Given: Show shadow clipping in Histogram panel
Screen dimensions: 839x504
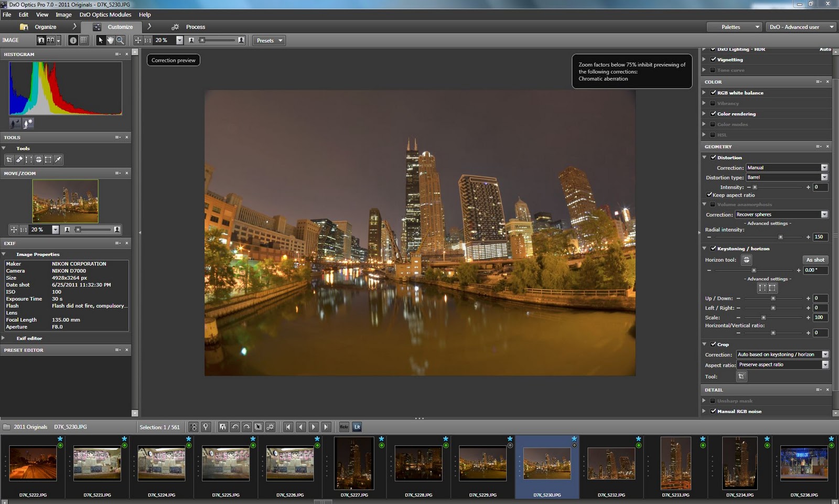Looking at the screenshot, I should tap(15, 123).
